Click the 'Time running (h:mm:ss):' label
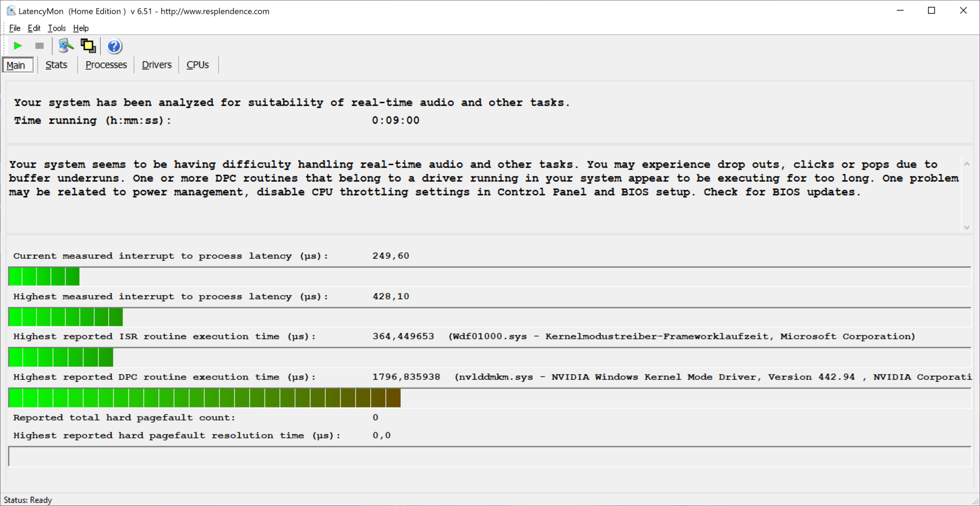 pyautogui.click(x=92, y=121)
